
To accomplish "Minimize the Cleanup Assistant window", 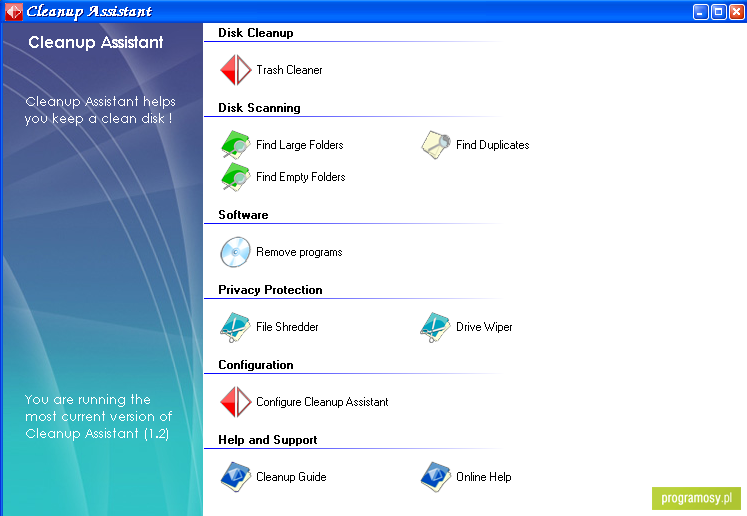I will (x=701, y=12).
